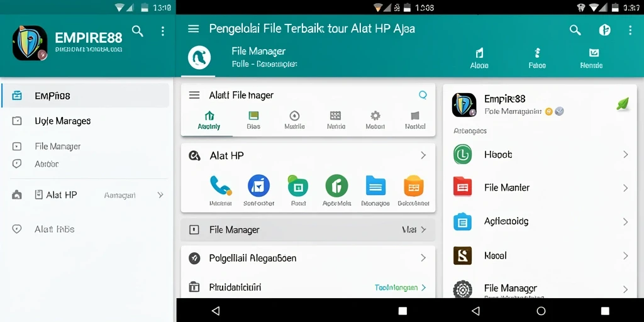The height and width of the screenshot is (322, 644).
Task: Open the overflow menu at far right toolbar
Action: pos(630,30)
